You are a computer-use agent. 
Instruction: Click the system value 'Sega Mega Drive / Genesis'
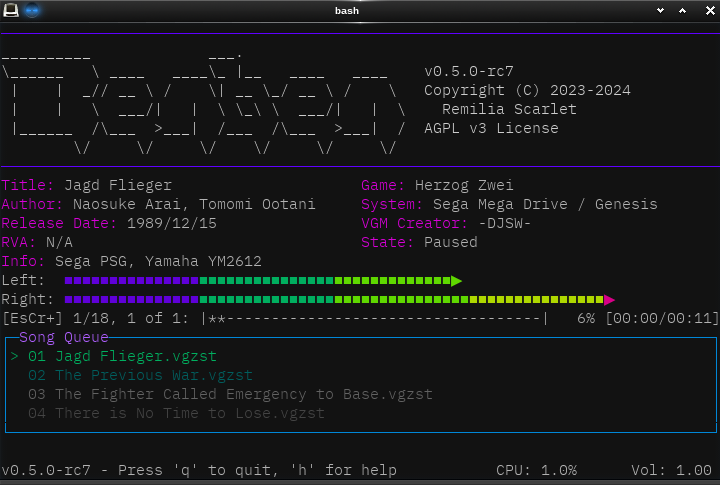[x=545, y=204]
